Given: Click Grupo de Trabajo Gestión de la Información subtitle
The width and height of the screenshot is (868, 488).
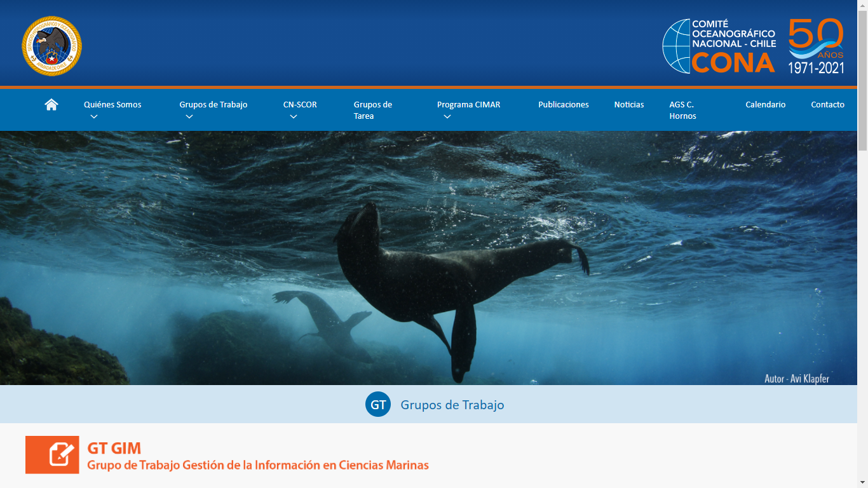Looking at the screenshot, I should (x=258, y=466).
